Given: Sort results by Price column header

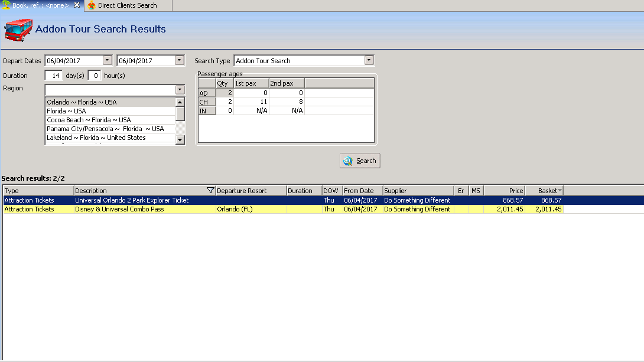Looking at the screenshot, I should (x=505, y=190).
